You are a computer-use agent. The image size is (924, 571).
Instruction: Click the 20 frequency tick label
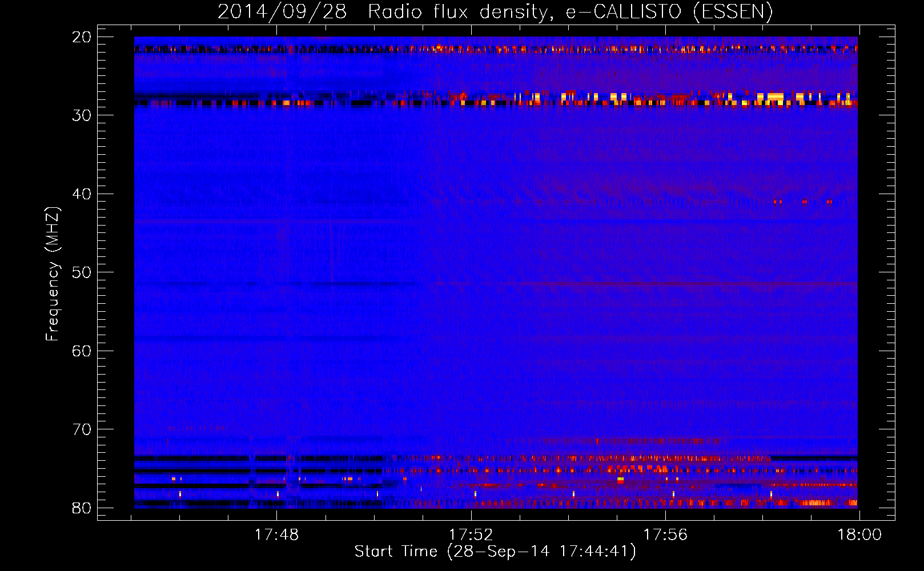[82, 37]
